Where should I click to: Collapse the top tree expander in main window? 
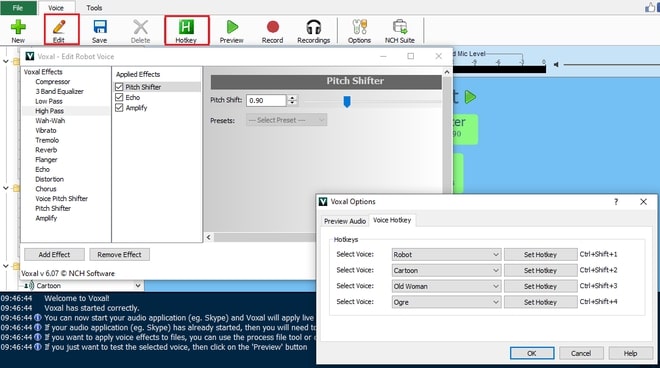5,61
